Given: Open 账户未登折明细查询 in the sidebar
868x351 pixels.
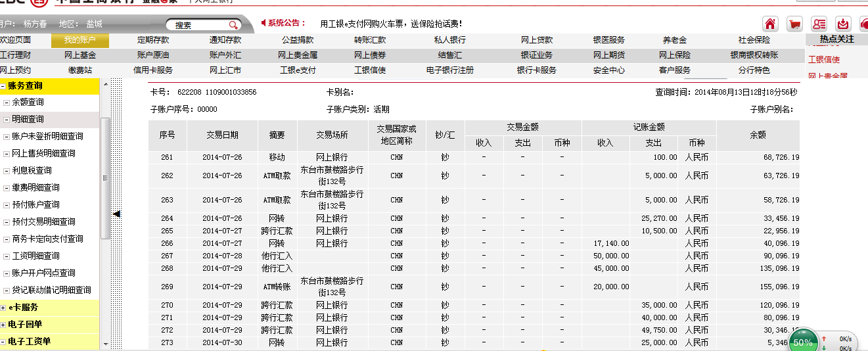Looking at the screenshot, I should click(x=47, y=136).
